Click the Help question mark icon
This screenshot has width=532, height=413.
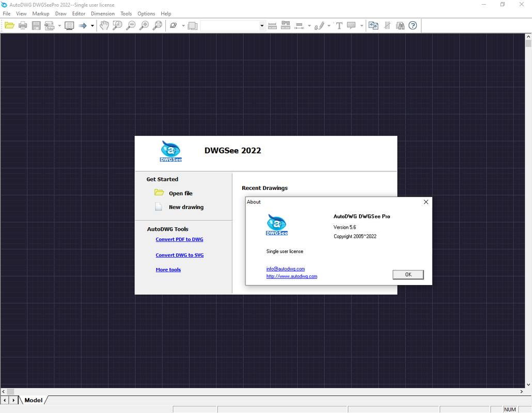click(x=413, y=25)
